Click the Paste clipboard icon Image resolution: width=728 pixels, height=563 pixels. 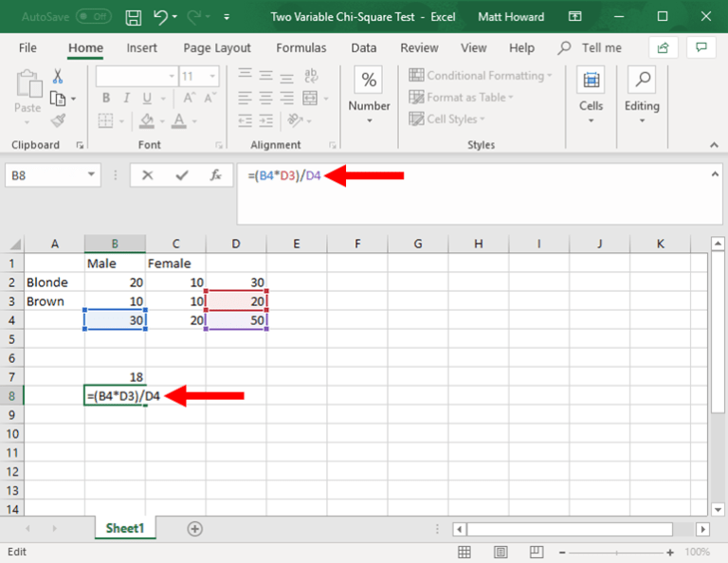(x=28, y=84)
